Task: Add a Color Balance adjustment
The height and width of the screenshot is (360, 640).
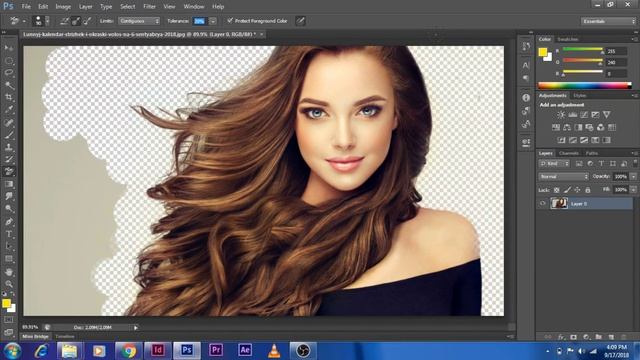Action: pyautogui.click(x=567, y=127)
